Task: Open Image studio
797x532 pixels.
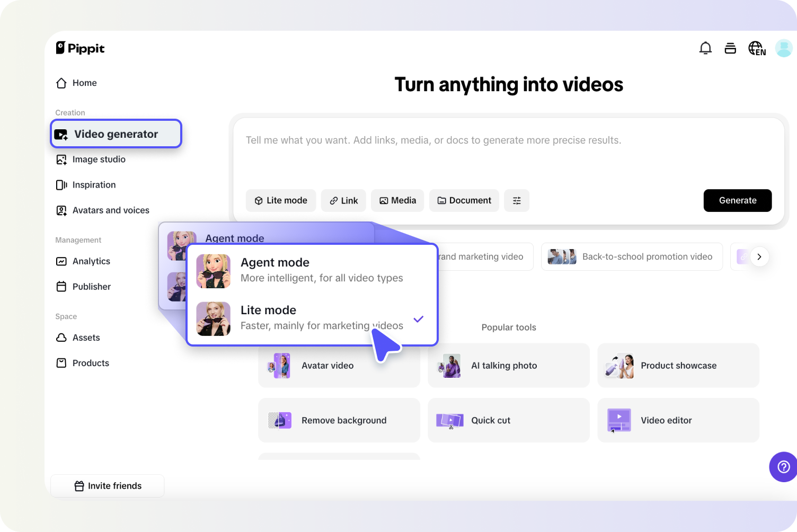Action: tap(91, 159)
